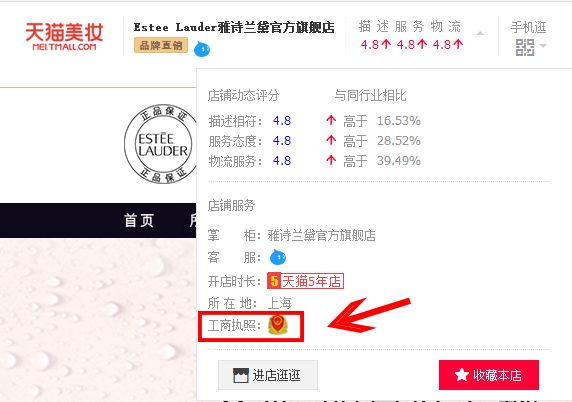This screenshot has width=572, height=402.
Task: Open the blue Wangwang chat icon under store name
Action: pos(202,49)
